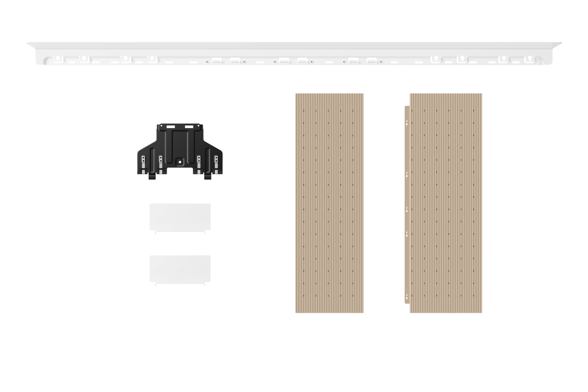Select the upper white cover panel
Image resolution: width=588 pixels, height=392 pixels.
[180, 217]
